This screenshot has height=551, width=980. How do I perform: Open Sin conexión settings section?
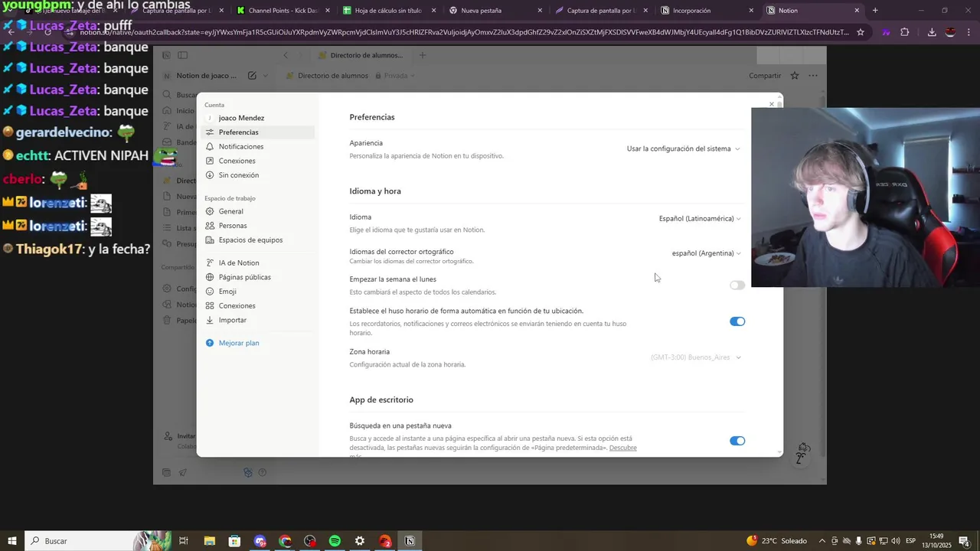pos(257,175)
